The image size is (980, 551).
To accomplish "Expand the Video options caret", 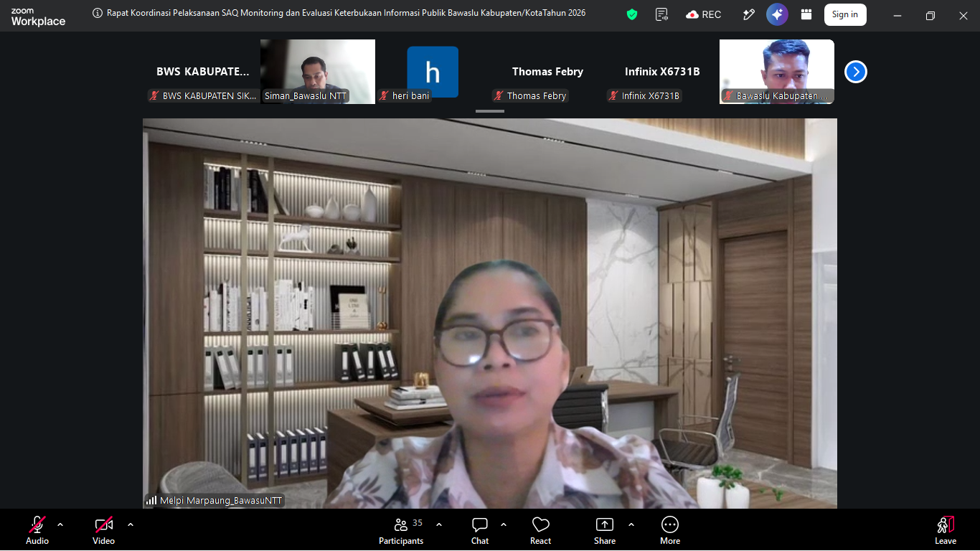I will point(131,524).
